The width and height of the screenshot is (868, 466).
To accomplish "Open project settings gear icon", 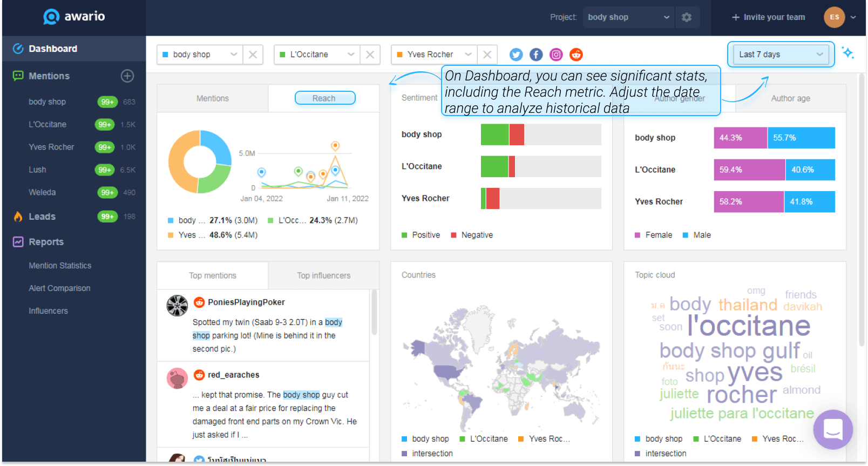I will click(687, 17).
